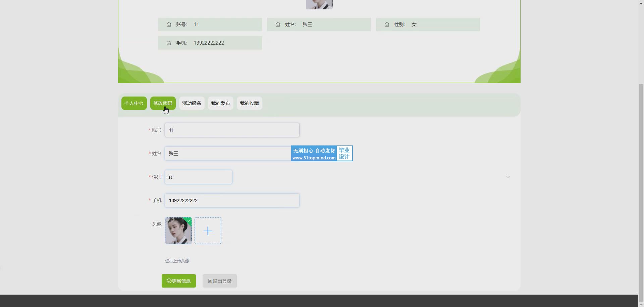Click the 51topmind 毕业设计 banner
The width and height of the screenshot is (644, 307).
coord(322,153)
